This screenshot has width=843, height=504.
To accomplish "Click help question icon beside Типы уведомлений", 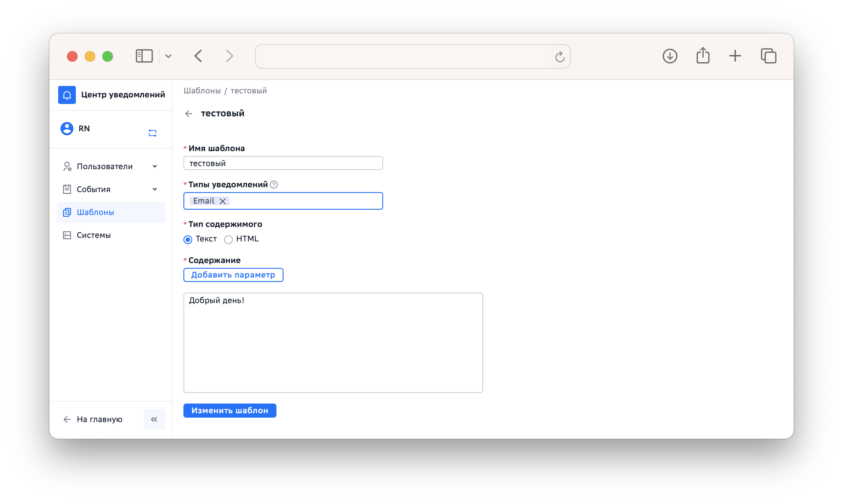I will coord(274,185).
